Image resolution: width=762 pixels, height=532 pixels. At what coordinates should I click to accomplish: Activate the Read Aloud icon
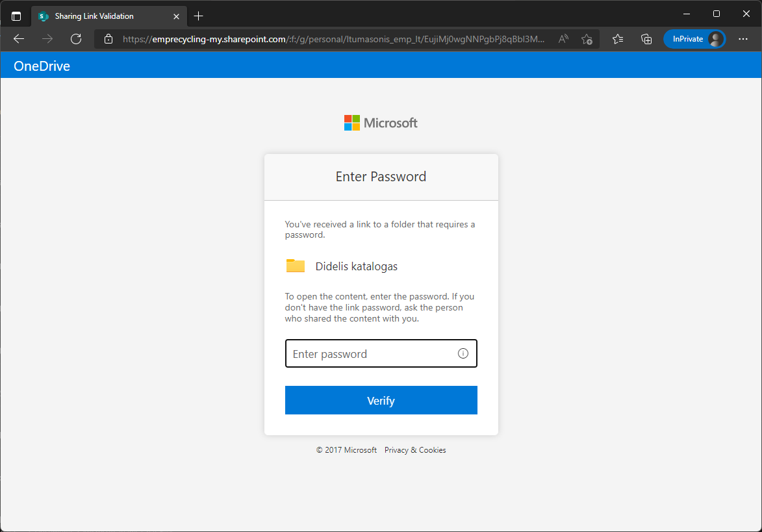[x=563, y=39]
